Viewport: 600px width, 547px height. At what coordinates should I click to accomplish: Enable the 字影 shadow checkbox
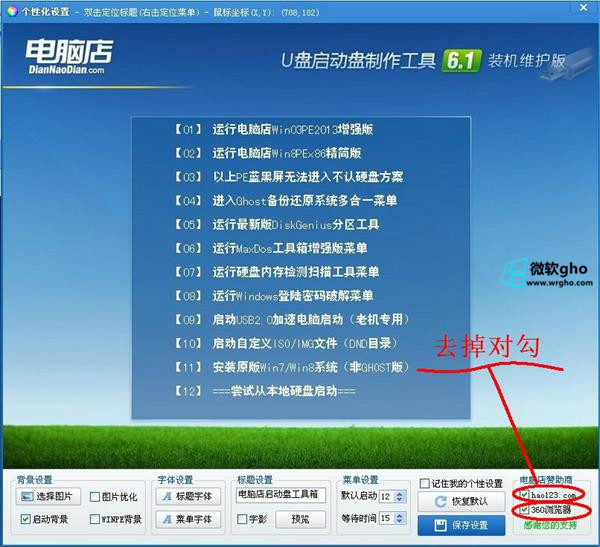pos(242,519)
